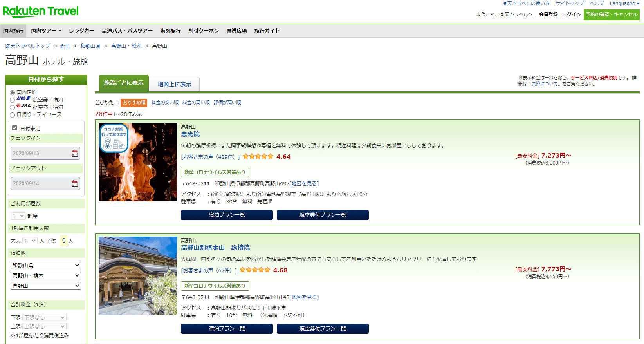Open the 割引クーポン menu item
644x344 pixels.
tap(204, 31)
